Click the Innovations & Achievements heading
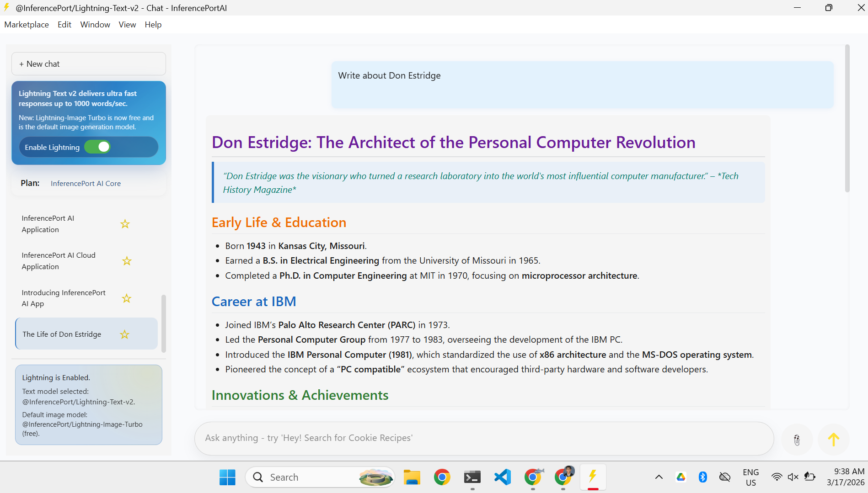 tap(300, 395)
